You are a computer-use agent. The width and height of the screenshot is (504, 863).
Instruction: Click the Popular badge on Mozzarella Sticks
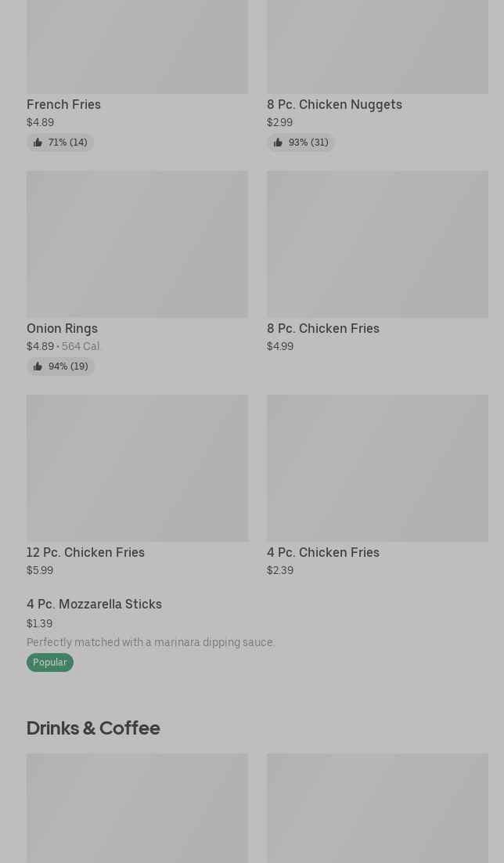(49, 663)
